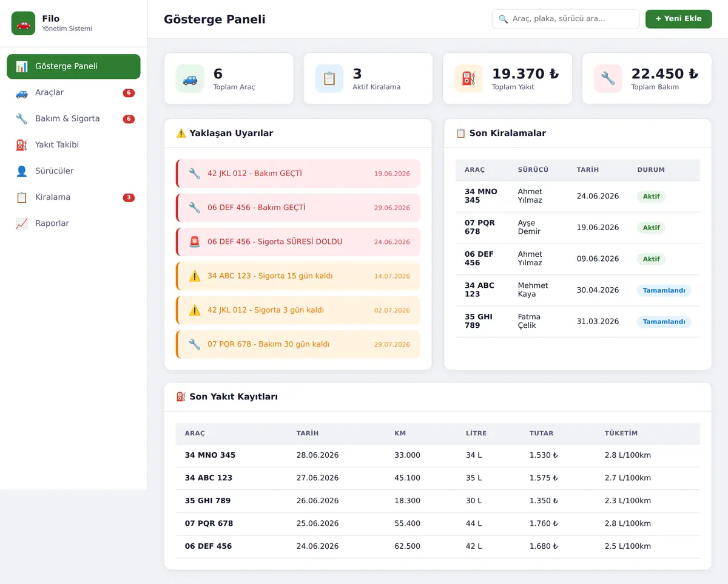Click plate 34 MNO 345 in fuel records
This screenshot has width=728, height=584.
(x=210, y=455)
